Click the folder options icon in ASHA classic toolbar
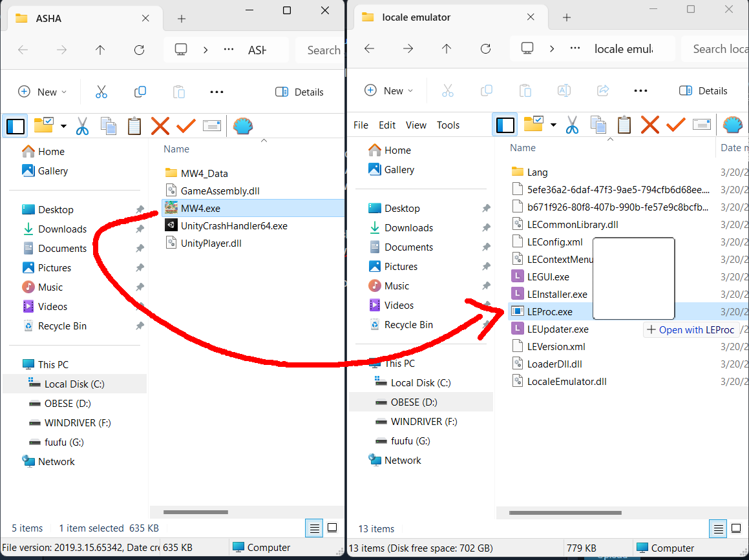749x560 pixels. (x=43, y=125)
